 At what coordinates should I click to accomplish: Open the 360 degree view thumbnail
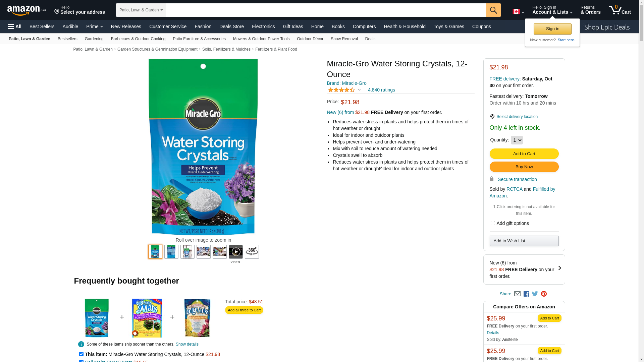(x=252, y=252)
